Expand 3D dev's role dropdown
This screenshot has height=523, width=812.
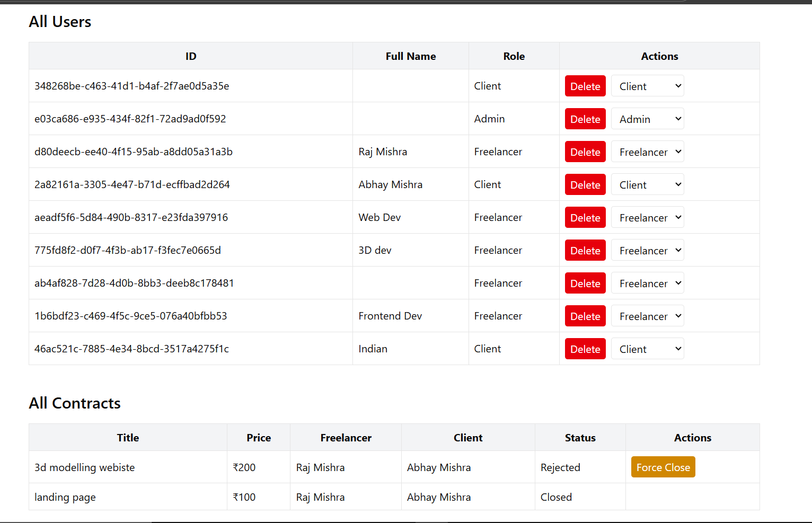coord(648,251)
